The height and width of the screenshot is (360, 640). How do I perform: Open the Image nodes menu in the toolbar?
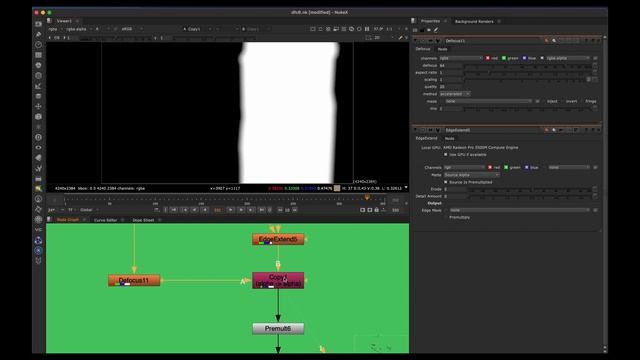pos(38,24)
